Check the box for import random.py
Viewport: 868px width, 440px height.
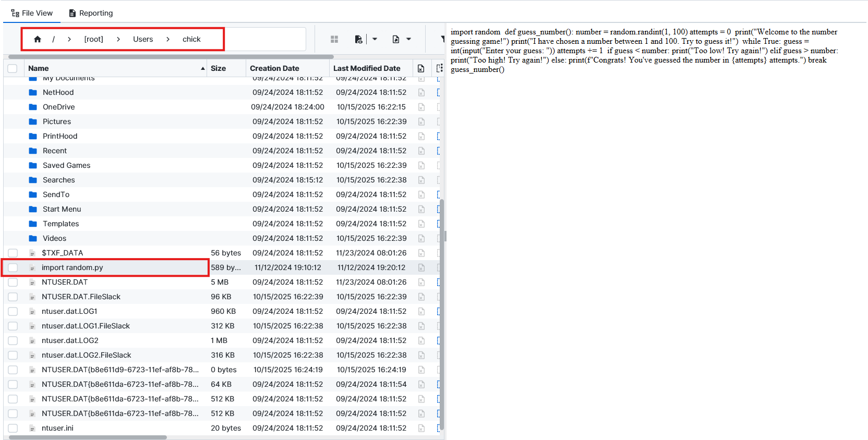click(13, 267)
